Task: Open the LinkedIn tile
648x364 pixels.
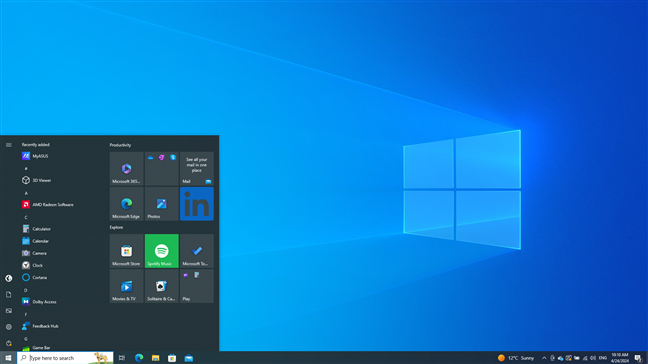Action: click(197, 204)
